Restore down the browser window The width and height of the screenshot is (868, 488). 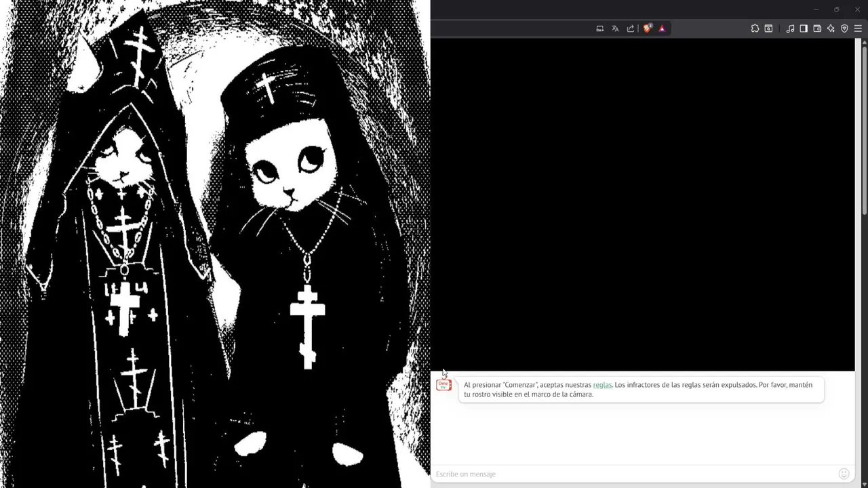coord(836,9)
